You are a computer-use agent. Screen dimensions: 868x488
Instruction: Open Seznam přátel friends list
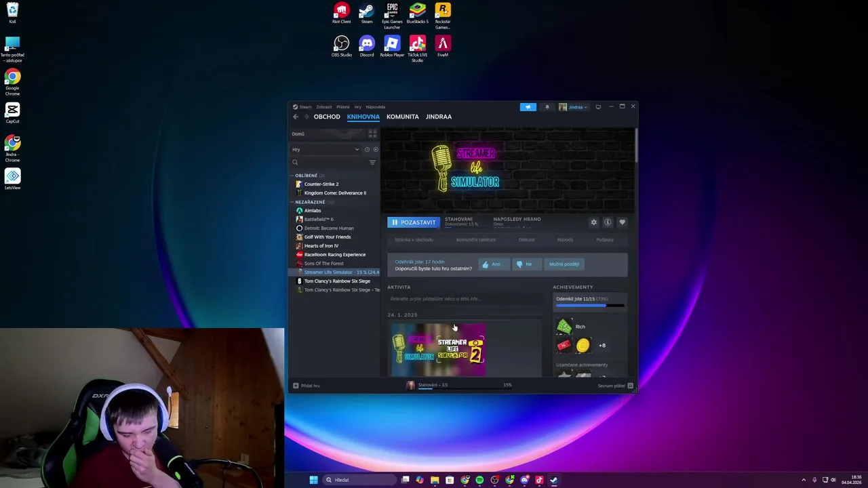pos(615,386)
